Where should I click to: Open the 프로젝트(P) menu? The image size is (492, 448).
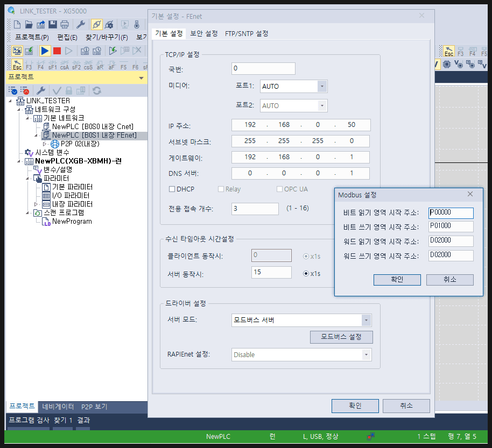(32, 37)
